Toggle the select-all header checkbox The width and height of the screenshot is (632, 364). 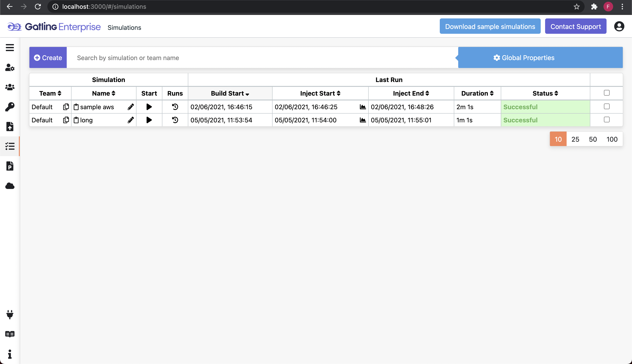click(x=606, y=93)
